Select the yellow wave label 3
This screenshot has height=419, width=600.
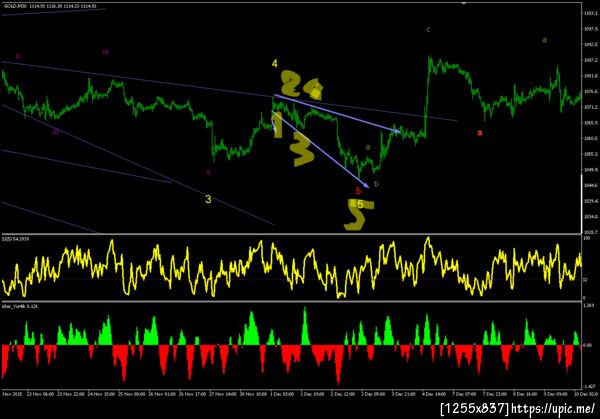[x=208, y=199]
